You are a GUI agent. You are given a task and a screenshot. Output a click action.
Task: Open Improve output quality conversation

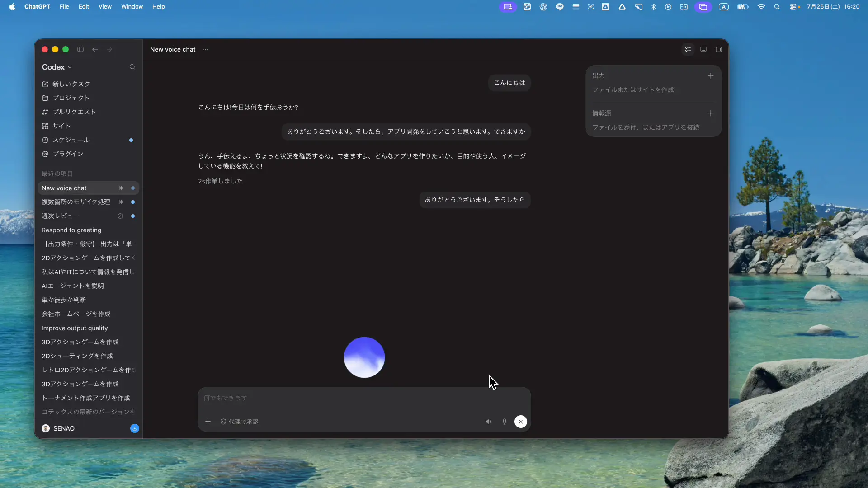coord(89,328)
